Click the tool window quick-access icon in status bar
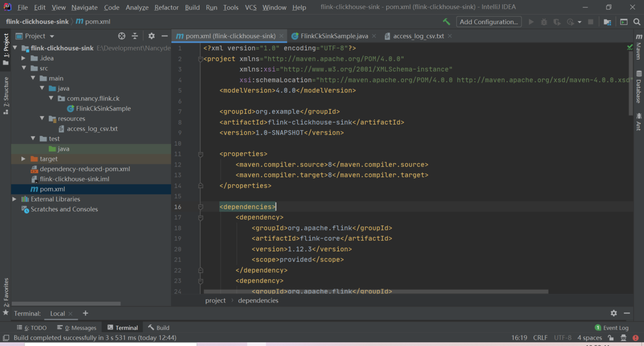644x346 pixels. click(6, 338)
